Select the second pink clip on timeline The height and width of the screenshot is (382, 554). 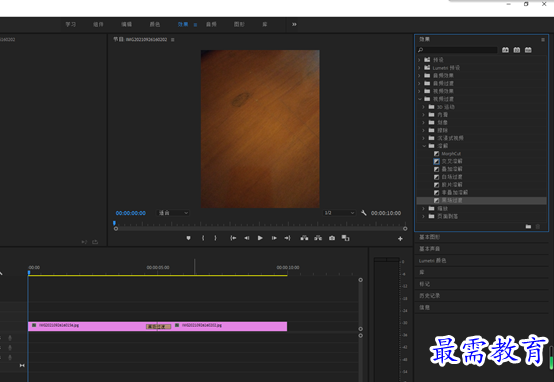[230, 326]
